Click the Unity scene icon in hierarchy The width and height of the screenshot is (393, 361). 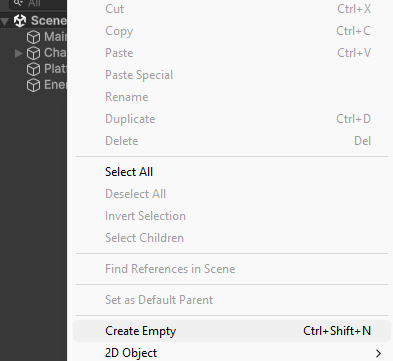20,21
